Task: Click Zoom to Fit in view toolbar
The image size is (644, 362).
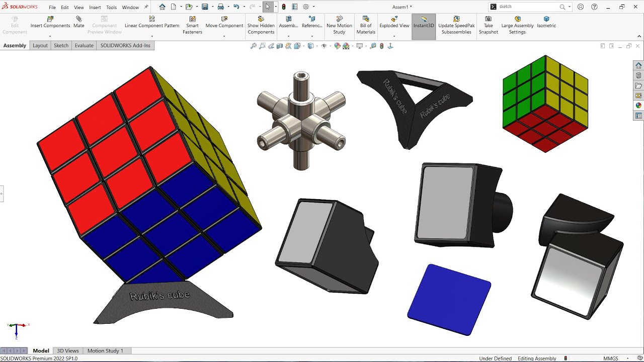Action: [x=254, y=46]
